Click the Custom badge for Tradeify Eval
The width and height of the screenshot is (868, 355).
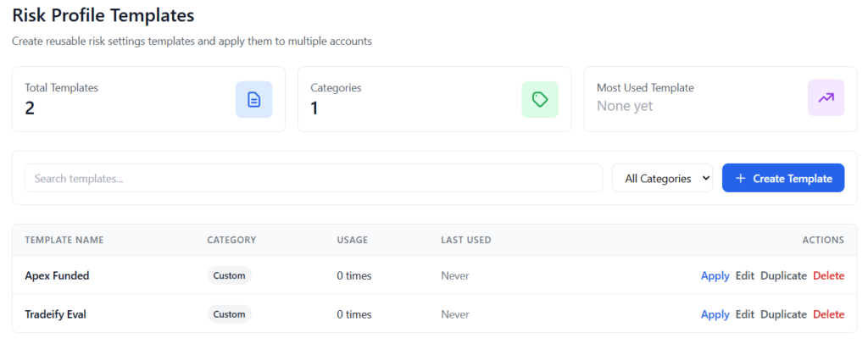pyautogui.click(x=229, y=314)
